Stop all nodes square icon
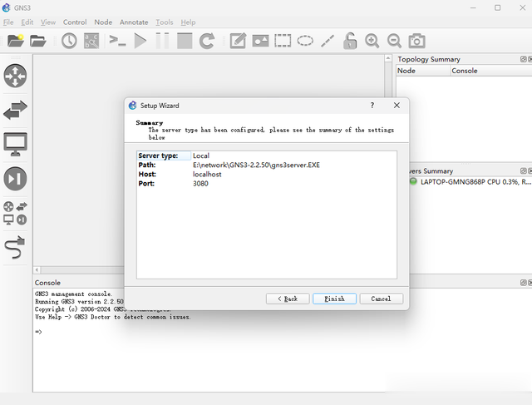Viewport: 532px width, 405px height. 185,41
